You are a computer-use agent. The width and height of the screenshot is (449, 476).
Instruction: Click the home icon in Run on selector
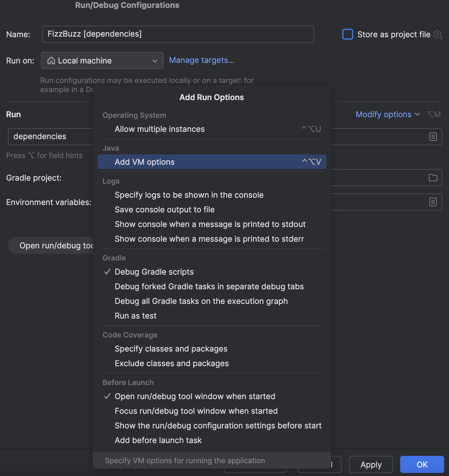coord(51,60)
